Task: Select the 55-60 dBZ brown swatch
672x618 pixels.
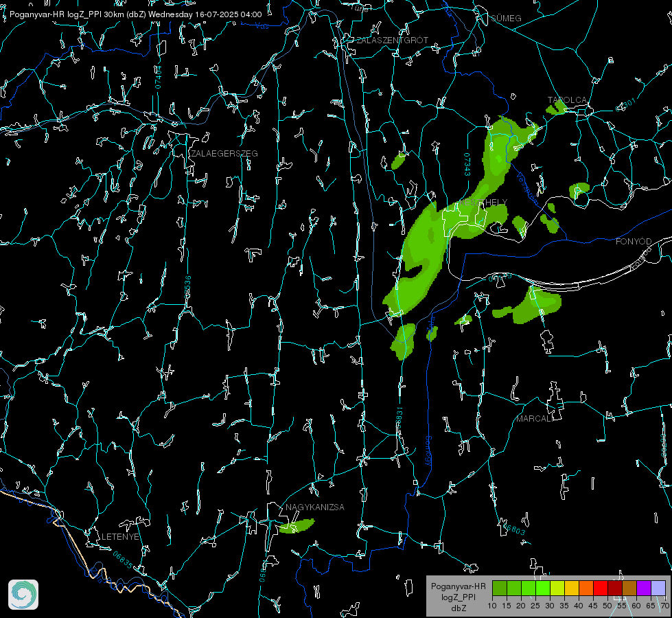Action: (629, 588)
